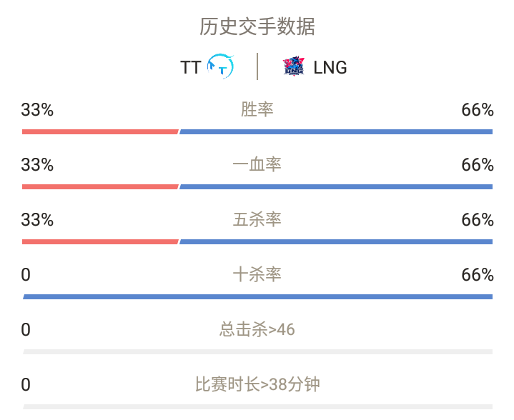Click the 总击杀>46 stat label

(x=257, y=329)
